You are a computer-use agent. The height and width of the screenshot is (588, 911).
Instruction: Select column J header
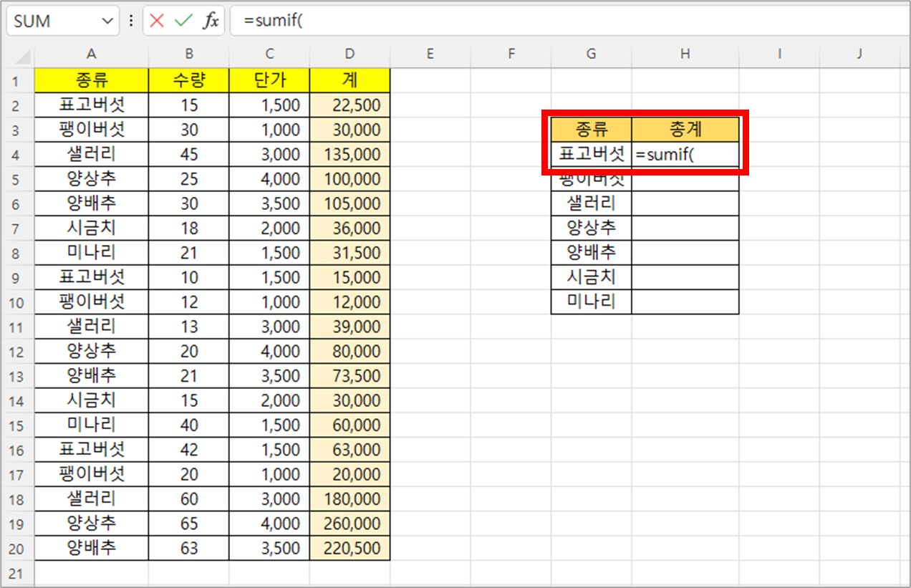tap(859, 53)
